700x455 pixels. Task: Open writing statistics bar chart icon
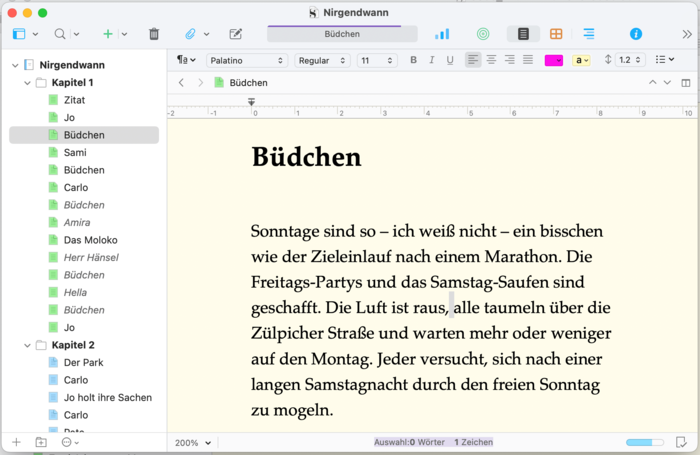[x=442, y=34]
